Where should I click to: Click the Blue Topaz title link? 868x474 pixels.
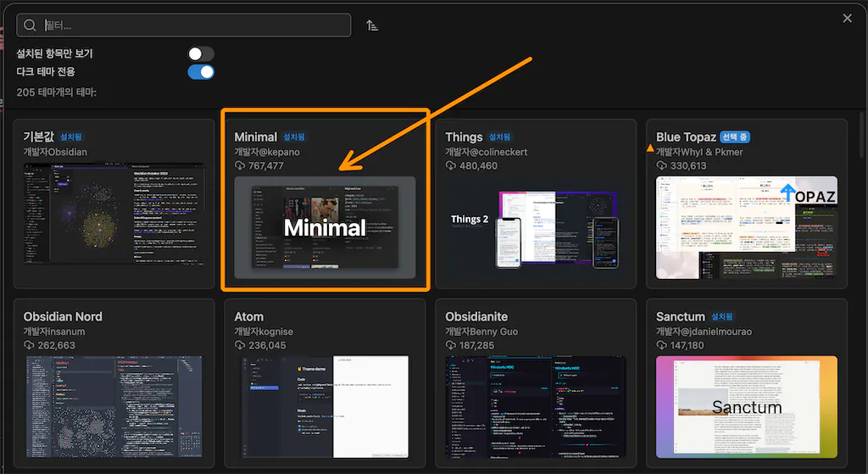point(686,137)
